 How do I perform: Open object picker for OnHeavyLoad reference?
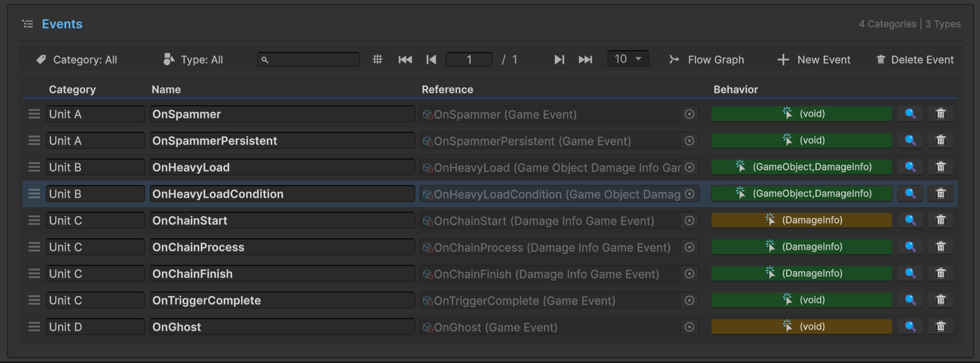pos(689,167)
